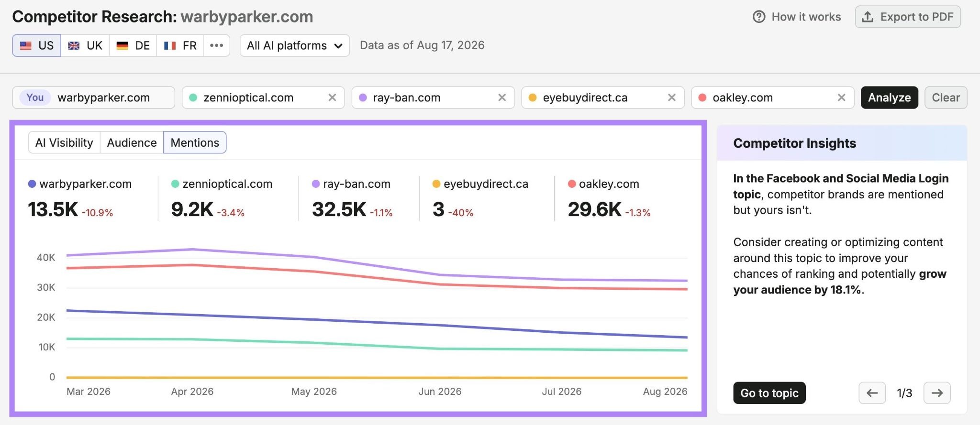Image resolution: width=980 pixels, height=425 pixels.
Task: Click Data as of Aug 17, 2026
Action: point(422,45)
